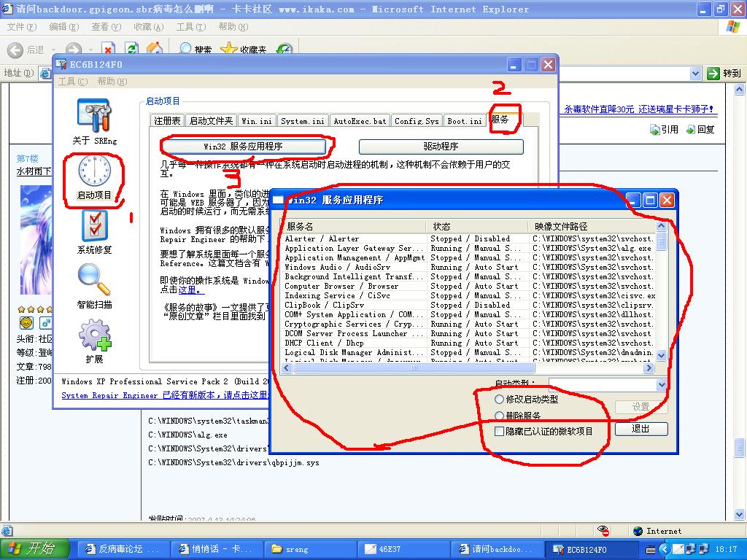Viewport: 747px width, 560px height.
Task: Switch to 46E37 taskbar window
Action: tap(404, 549)
